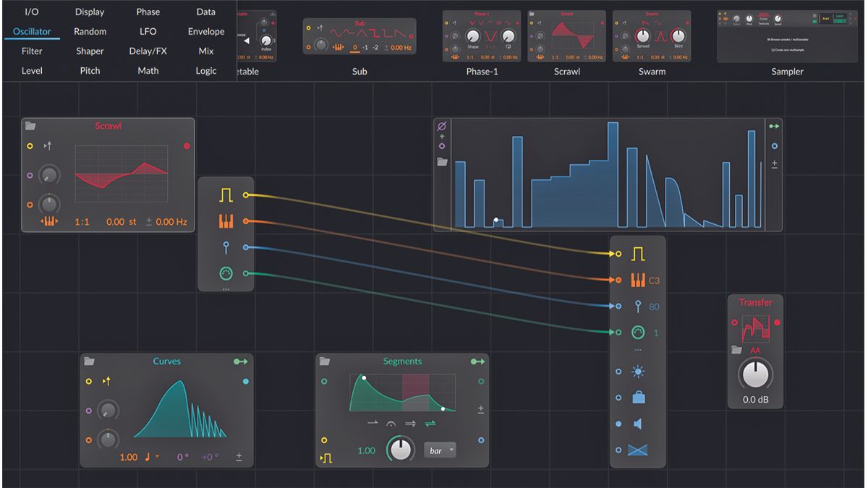The height and width of the screenshot is (488, 868).
Task: Click the PLAY button on the Sampler module
Action: 825,19
